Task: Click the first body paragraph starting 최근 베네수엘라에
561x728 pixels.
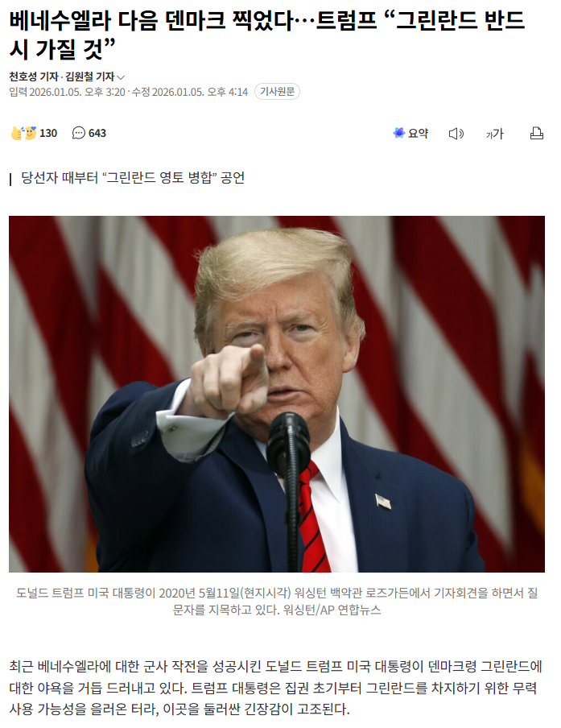Action: pos(275,688)
